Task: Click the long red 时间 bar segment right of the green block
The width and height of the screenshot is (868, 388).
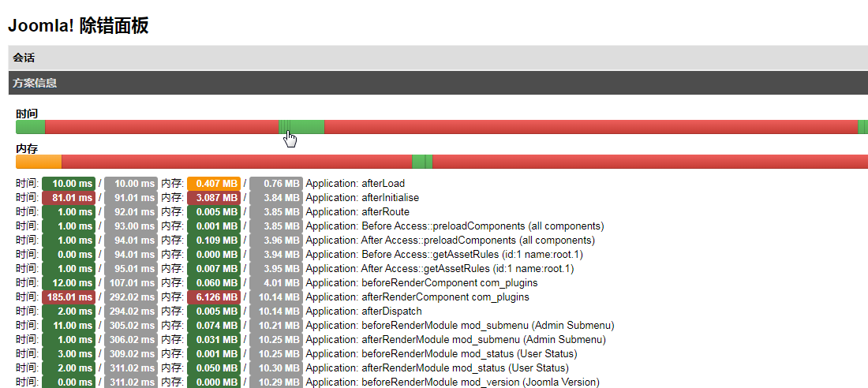Action: (591, 127)
